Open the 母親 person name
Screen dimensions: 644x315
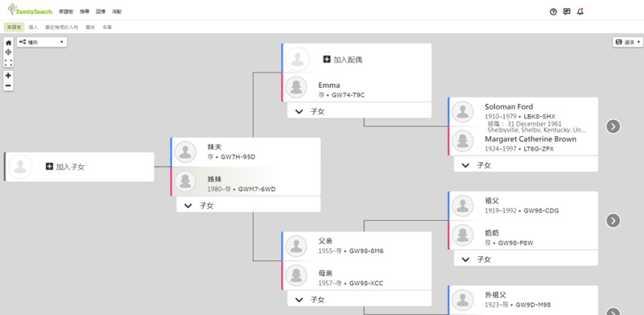click(x=325, y=273)
